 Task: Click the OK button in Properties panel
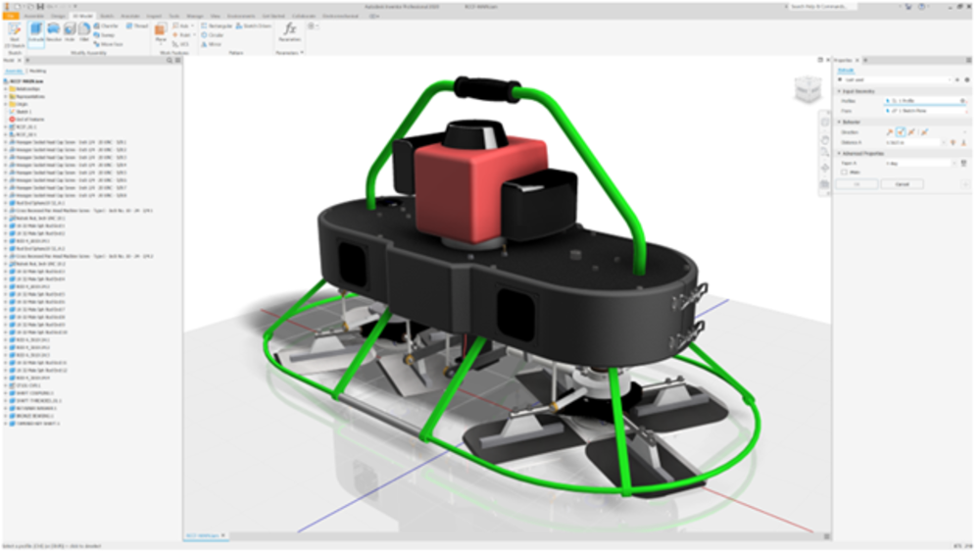(x=857, y=184)
